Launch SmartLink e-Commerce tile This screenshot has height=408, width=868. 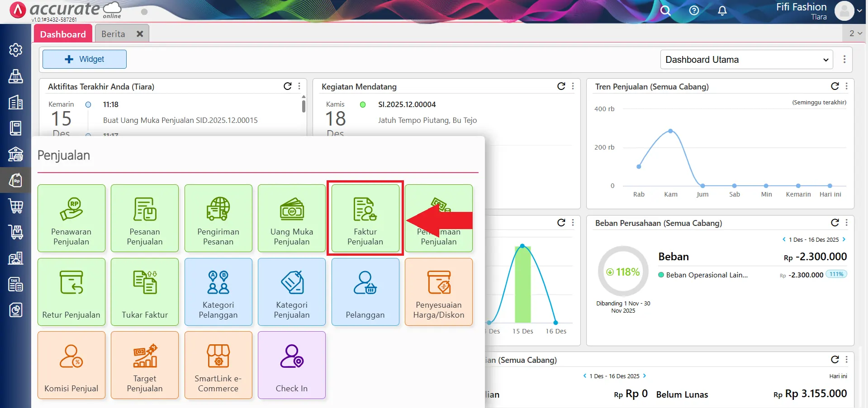(218, 365)
